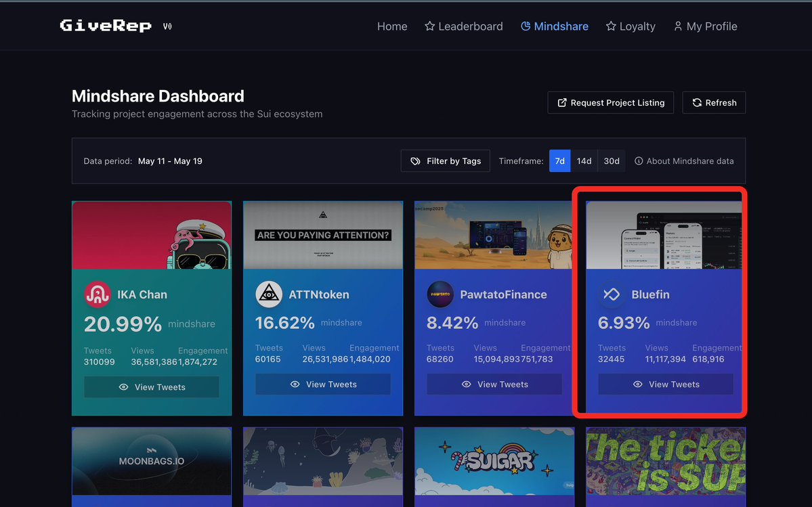Click the circular arrows Refresh icon

(x=697, y=102)
